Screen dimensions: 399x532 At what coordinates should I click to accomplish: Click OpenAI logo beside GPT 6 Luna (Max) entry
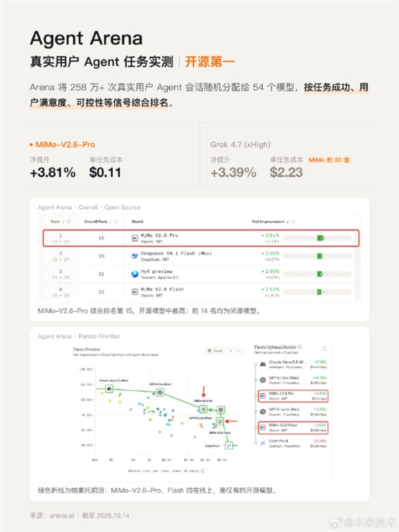coord(263,412)
